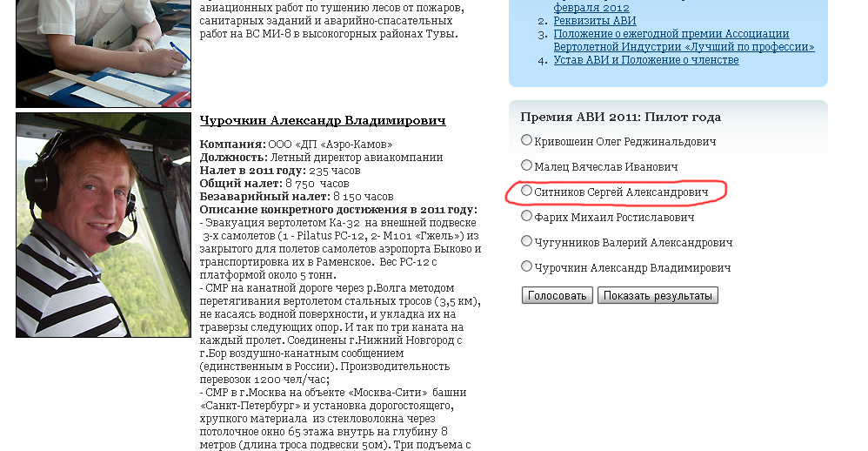Open the Реквизиты АВИ link
Viewport: 868px width, 451px height.
595,21
